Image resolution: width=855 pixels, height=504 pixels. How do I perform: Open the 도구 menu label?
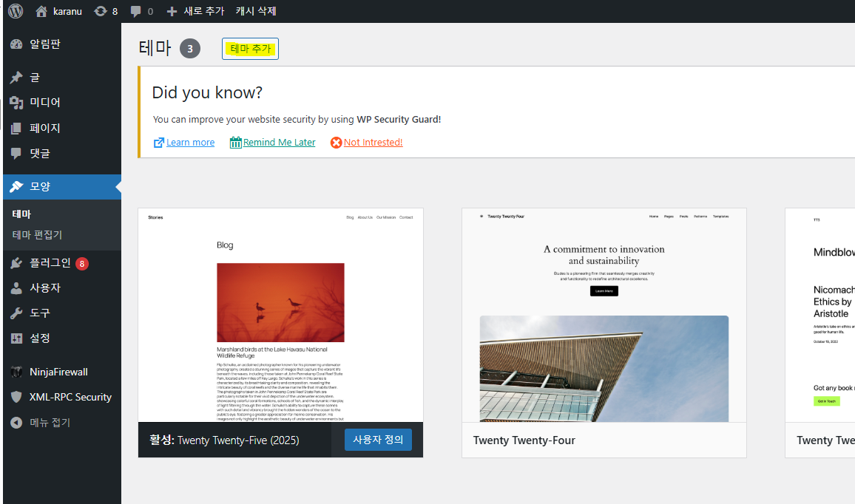(x=40, y=313)
